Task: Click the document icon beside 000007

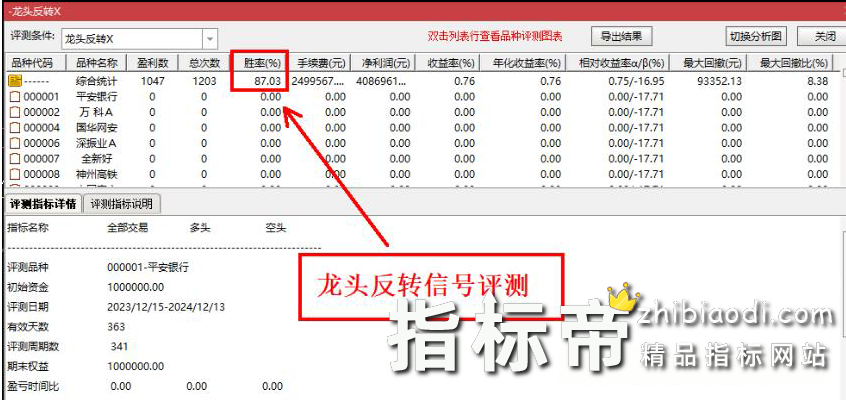Action: [x=16, y=159]
